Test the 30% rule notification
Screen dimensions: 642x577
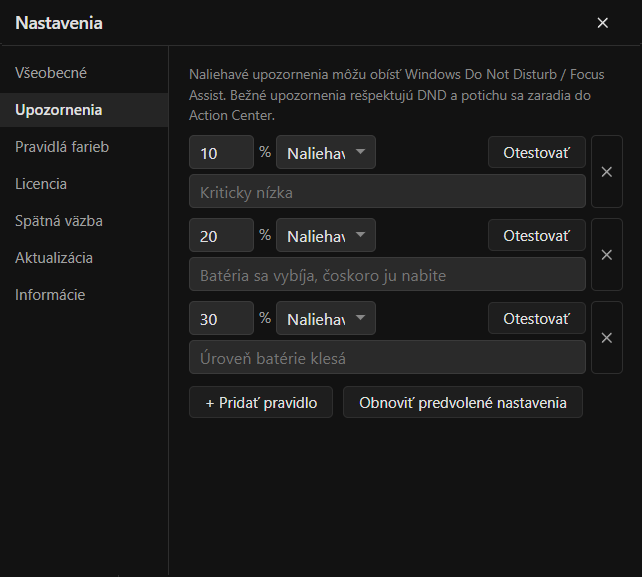coord(536,319)
